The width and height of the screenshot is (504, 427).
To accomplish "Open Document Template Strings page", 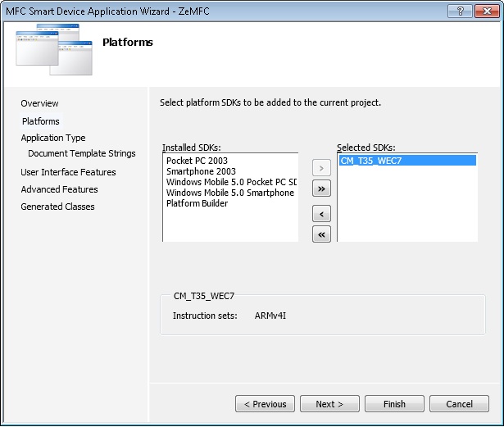I will pyautogui.click(x=82, y=153).
